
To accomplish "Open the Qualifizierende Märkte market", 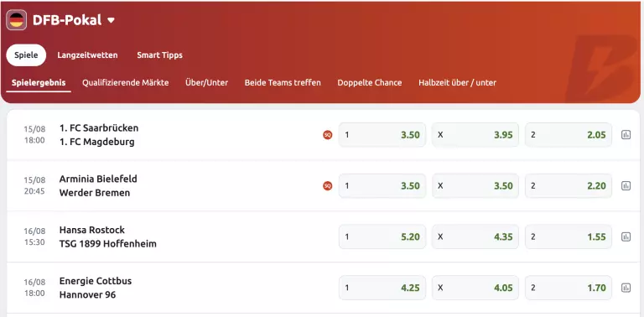I will 125,82.
